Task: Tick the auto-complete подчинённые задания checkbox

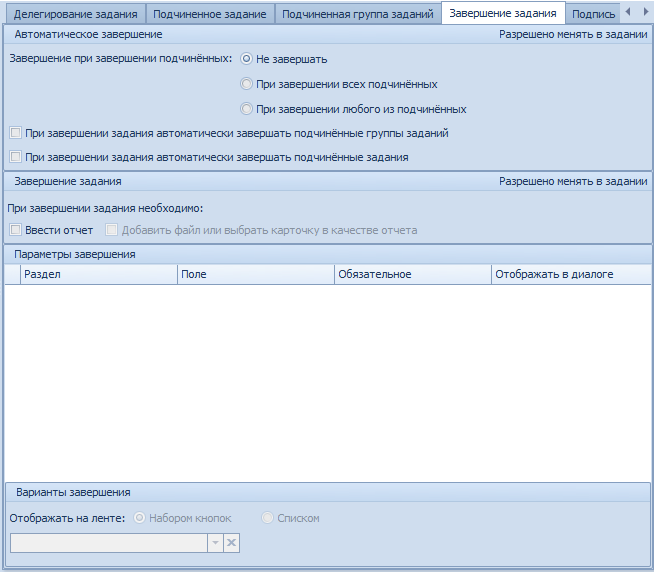Action: coord(15,157)
